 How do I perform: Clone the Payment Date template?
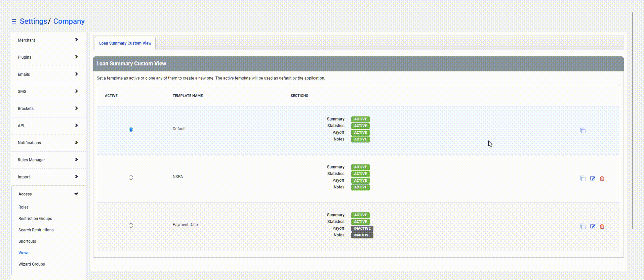pyautogui.click(x=582, y=227)
